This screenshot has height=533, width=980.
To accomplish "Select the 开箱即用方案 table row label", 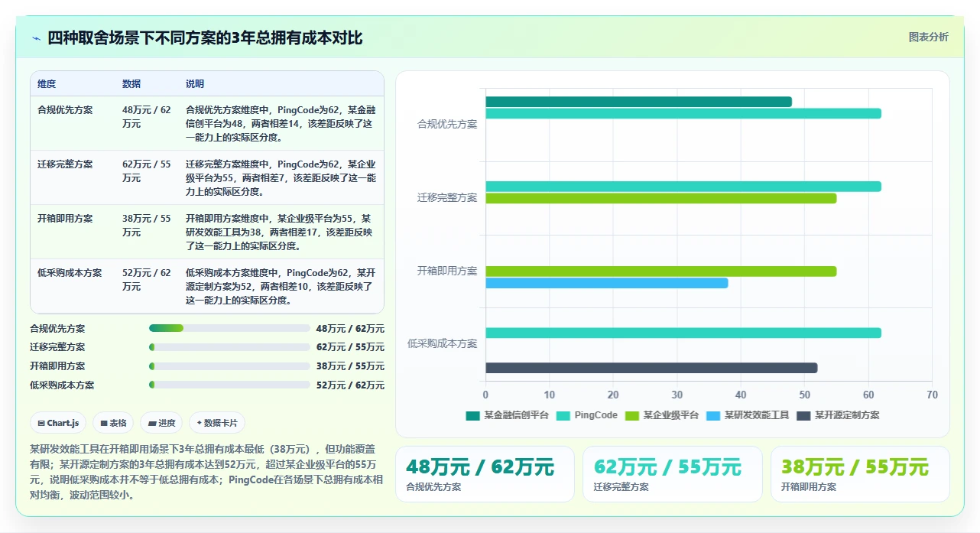I will [x=65, y=218].
